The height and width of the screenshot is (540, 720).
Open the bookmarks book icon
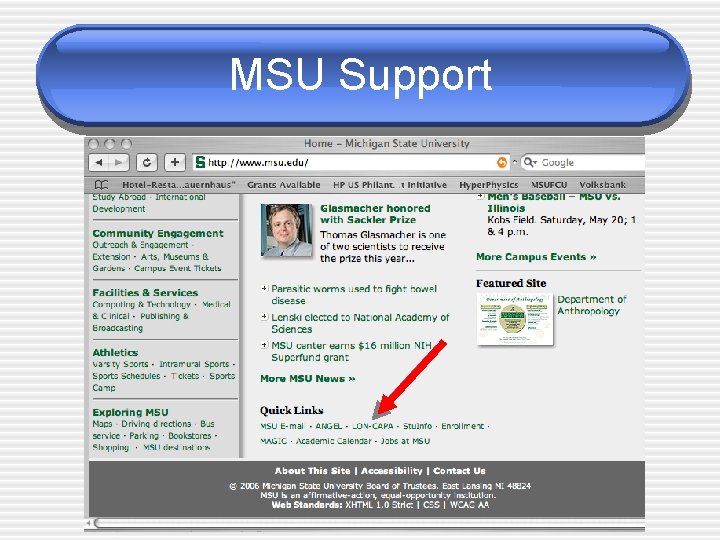tap(101, 185)
